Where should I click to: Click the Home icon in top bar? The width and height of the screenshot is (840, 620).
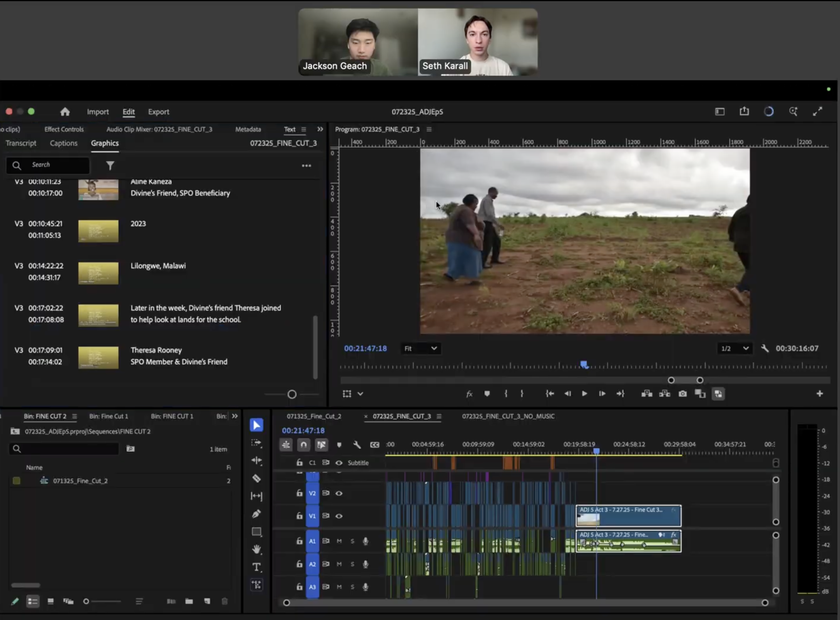coord(65,112)
